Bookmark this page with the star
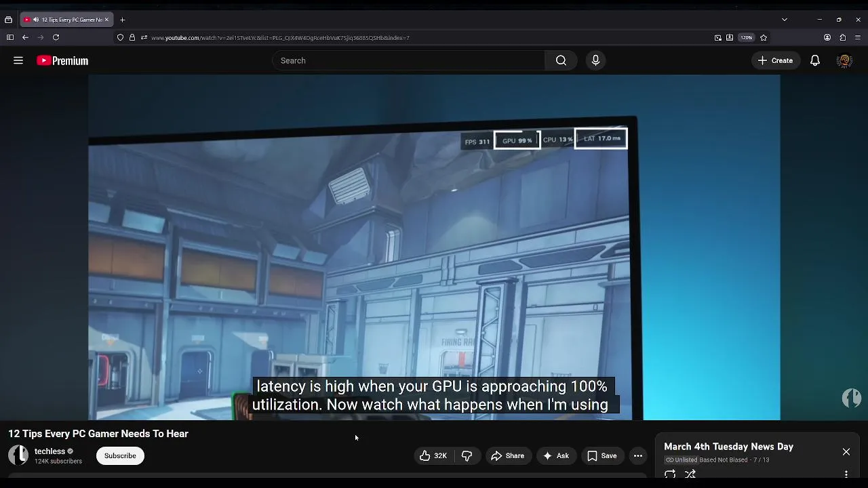The image size is (868, 488). [x=764, y=37]
